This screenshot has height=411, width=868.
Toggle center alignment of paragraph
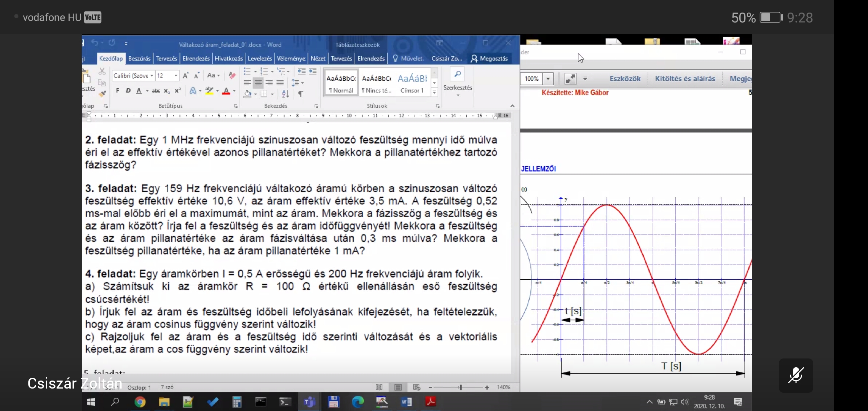[258, 83]
